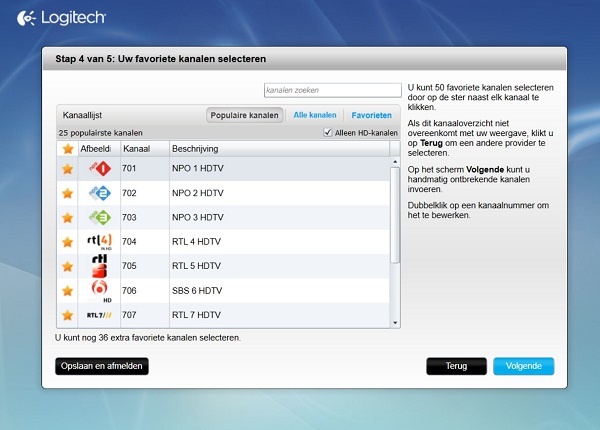The image size is (600, 430).
Task: Select channel number 704
Action: tap(129, 242)
